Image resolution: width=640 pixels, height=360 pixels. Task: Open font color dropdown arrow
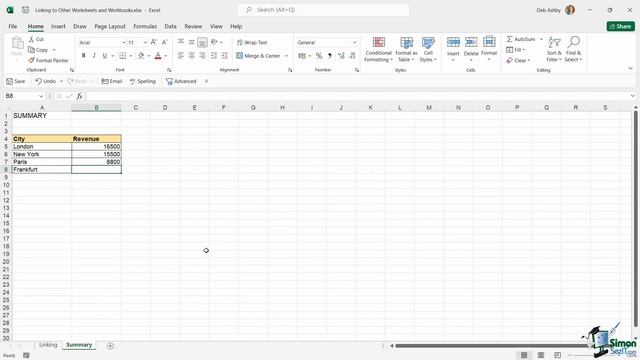pyautogui.click(x=166, y=56)
